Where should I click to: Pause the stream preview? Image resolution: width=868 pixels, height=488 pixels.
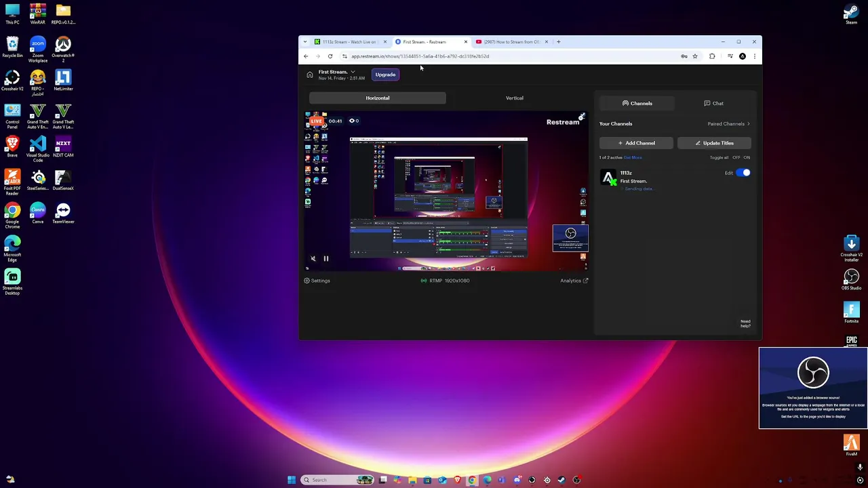(x=325, y=258)
